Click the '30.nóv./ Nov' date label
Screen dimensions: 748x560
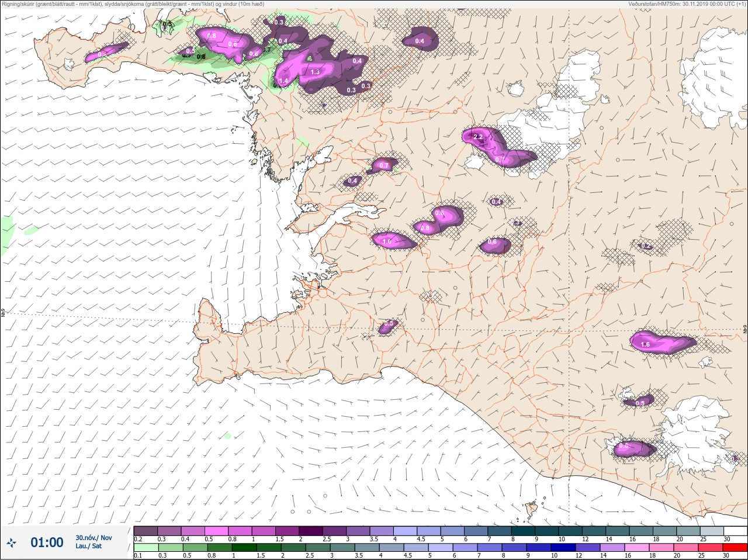tap(93, 538)
